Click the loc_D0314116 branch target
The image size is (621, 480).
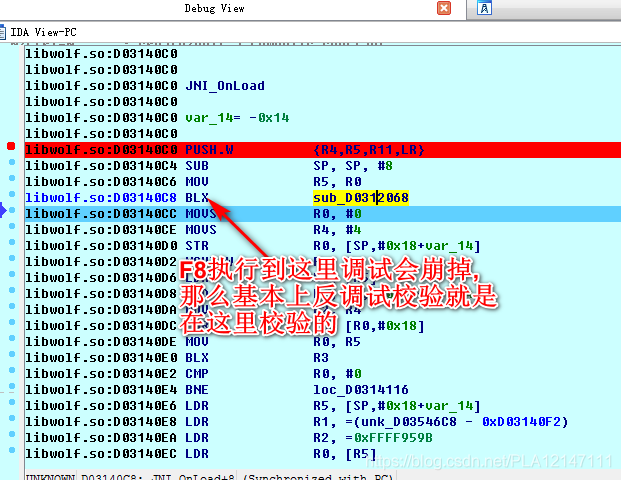coord(361,390)
